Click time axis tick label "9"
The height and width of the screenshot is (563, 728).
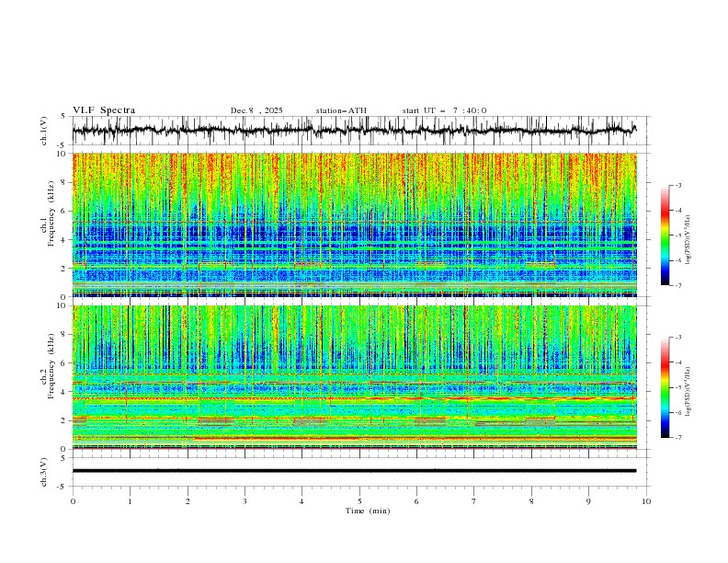[x=588, y=501]
